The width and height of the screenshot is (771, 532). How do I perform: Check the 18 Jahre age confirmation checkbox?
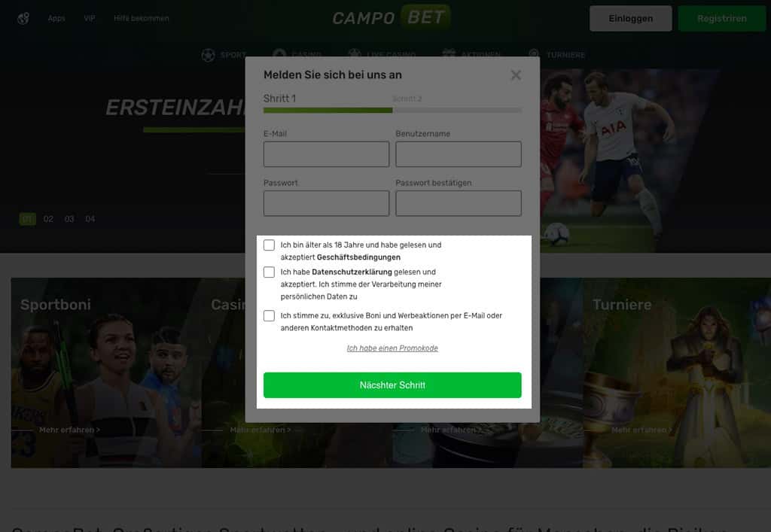coord(269,245)
